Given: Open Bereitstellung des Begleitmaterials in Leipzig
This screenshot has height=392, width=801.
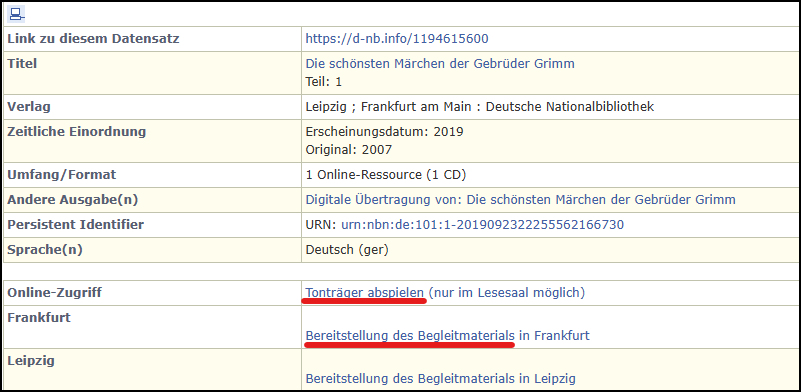Looking at the screenshot, I should pos(440,379).
